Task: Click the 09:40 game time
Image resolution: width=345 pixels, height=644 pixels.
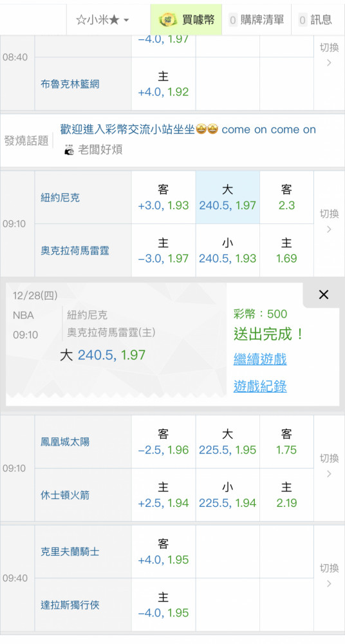Action: (15, 578)
